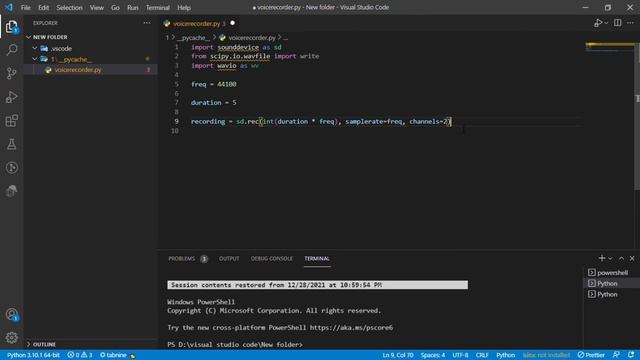640x360 pixels.
Task: Place cursor on line 7 duration = 5
Action: pos(213,103)
